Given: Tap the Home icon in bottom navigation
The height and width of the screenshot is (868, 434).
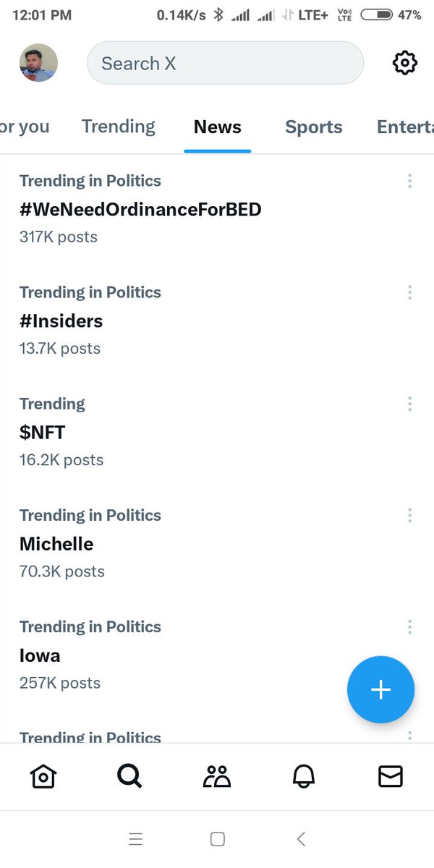Looking at the screenshot, I should tap(43, 776).
